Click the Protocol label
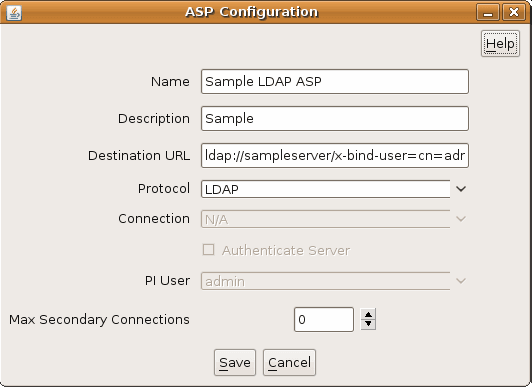The width and height of the screenshot is (532, 387). coord(164,189)
